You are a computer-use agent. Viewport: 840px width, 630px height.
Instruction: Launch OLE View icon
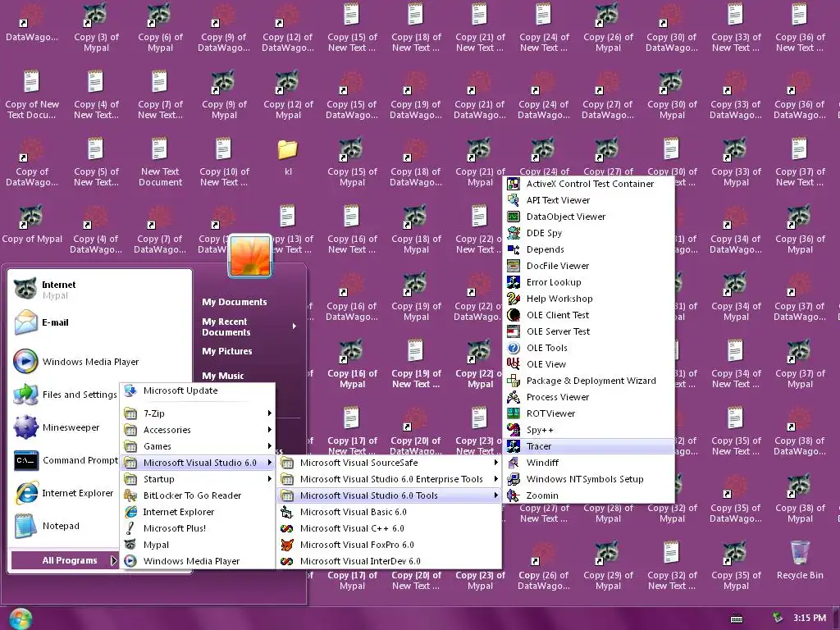pos(514,364)
